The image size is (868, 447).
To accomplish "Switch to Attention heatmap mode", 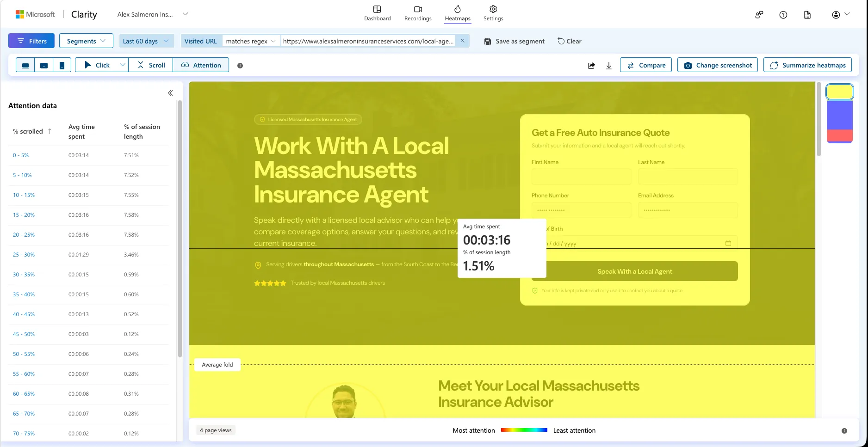I will click(x=201, y=65).
